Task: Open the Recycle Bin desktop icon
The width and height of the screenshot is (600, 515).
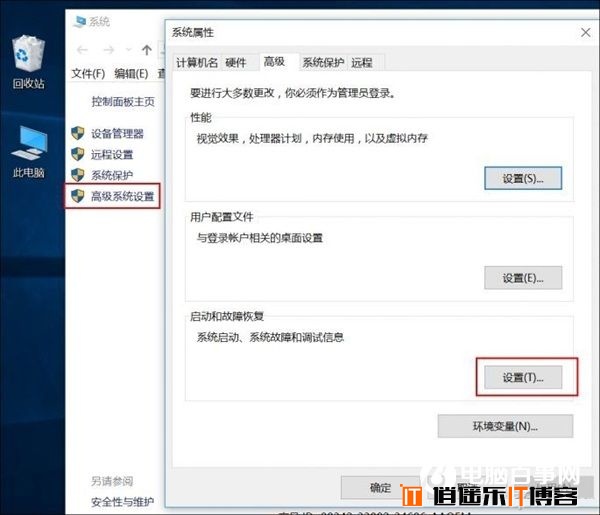Action: click(x=28, y=62)
